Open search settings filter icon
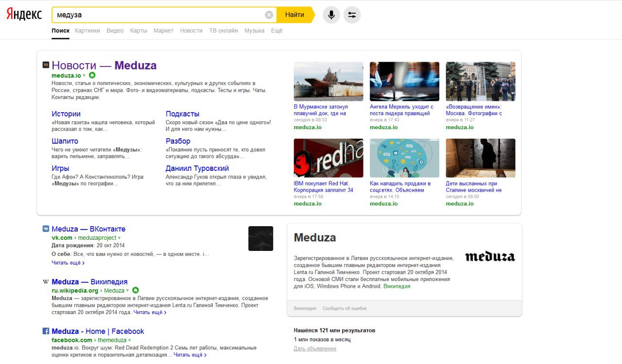 [352, 15]
